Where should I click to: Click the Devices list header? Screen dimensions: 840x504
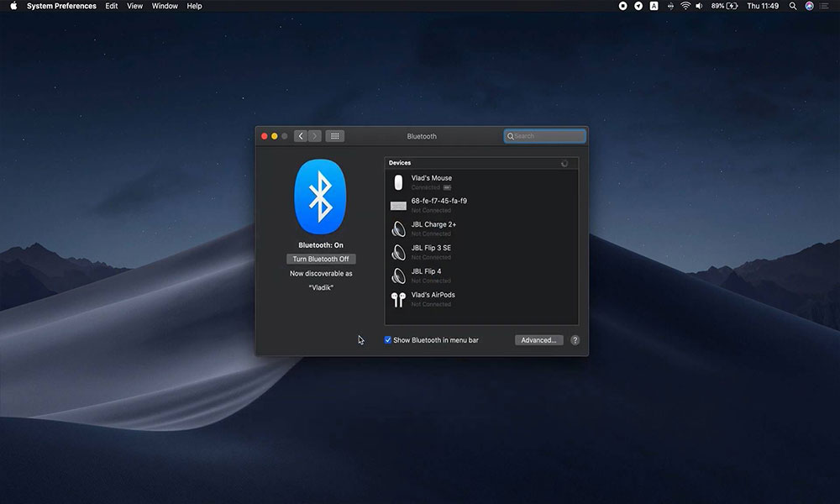coord(481,163)
